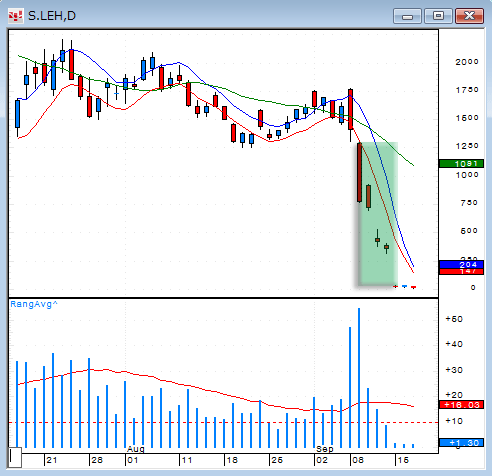Click the 1750 price axis label

pos(467,90)
